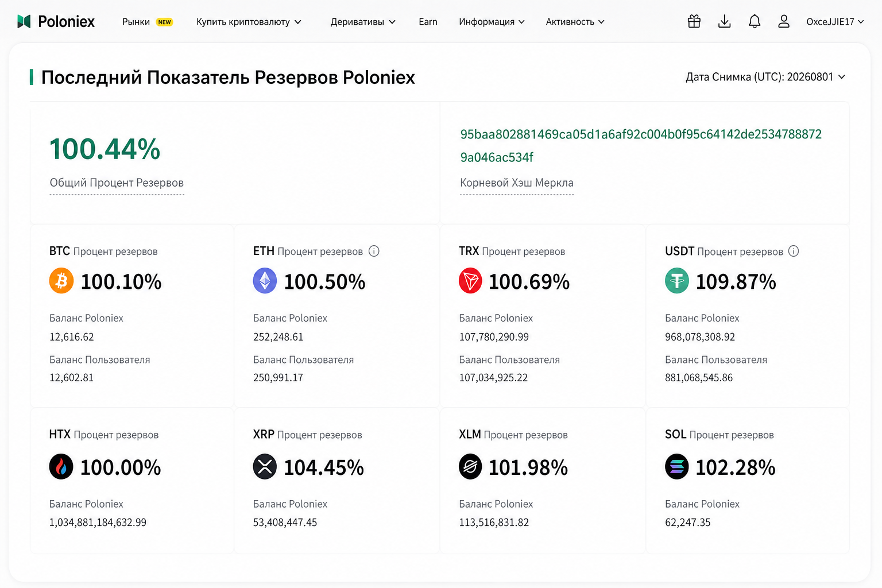Click the download app icon
The height and width of the screenshot is (588, 882).
(x=724, y=21)
